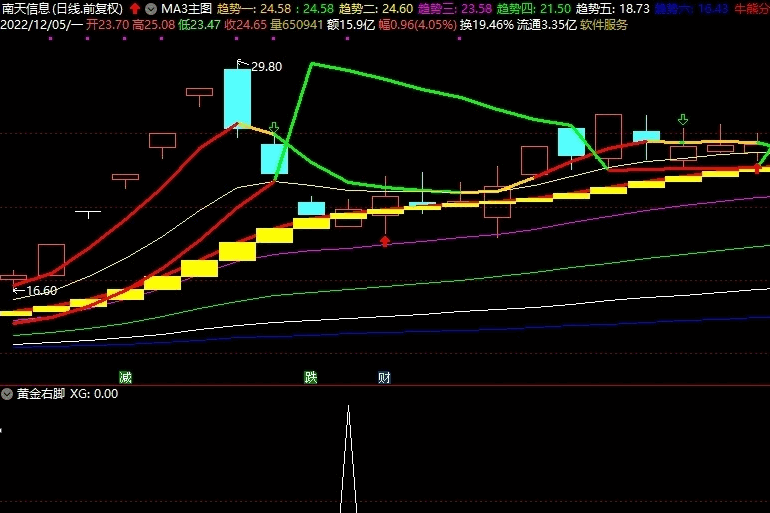
Task: Click the MA3主图 indicator name
Action: (187, 9)
